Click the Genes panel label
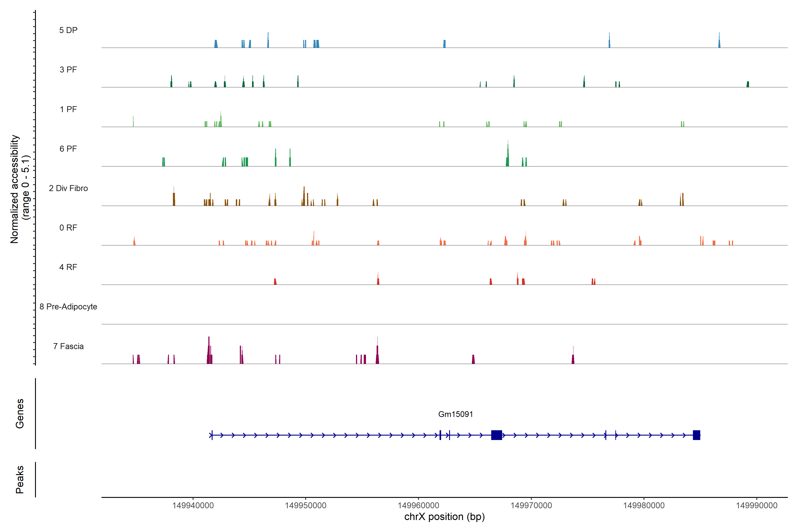798x532 pixels. pos(20,413)
